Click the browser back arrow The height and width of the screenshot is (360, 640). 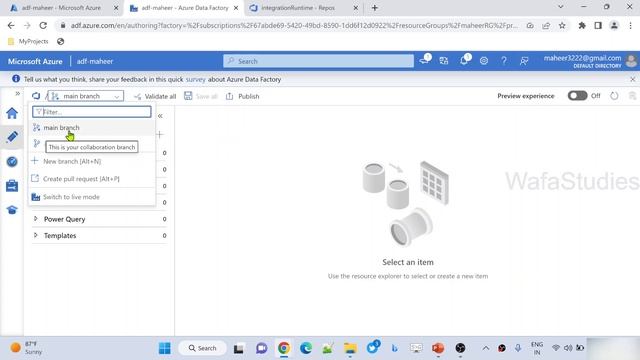[11, 25]
